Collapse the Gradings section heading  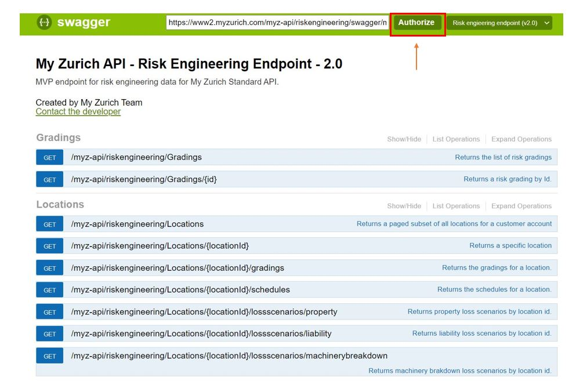[59, 138]
